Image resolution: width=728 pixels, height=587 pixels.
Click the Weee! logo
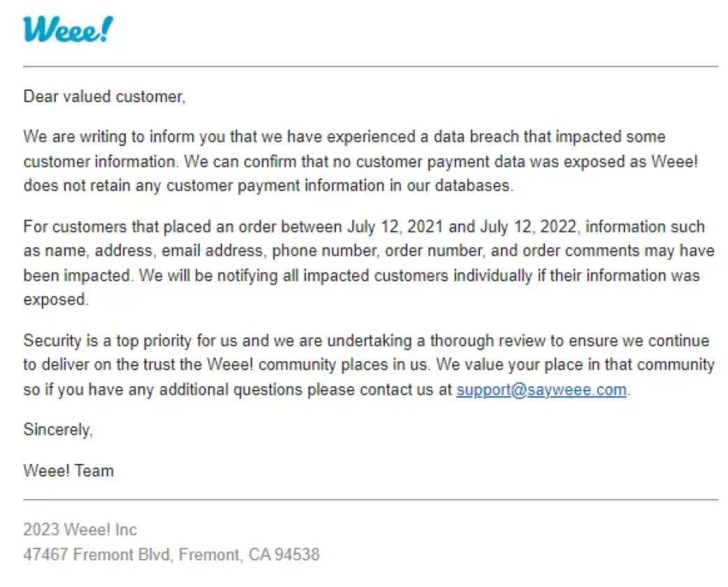[x=68, y=29]
